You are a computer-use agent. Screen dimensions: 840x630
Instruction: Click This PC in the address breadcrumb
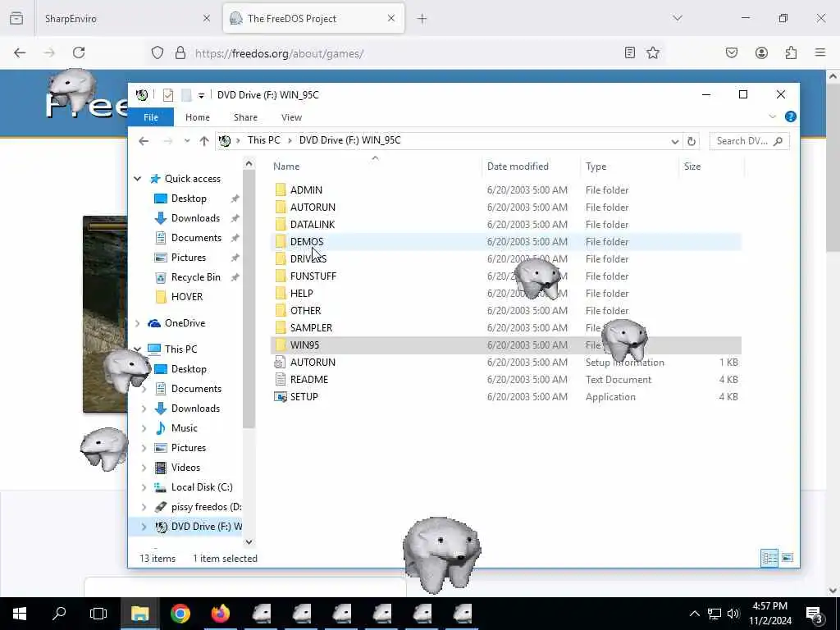pos(263,140)
